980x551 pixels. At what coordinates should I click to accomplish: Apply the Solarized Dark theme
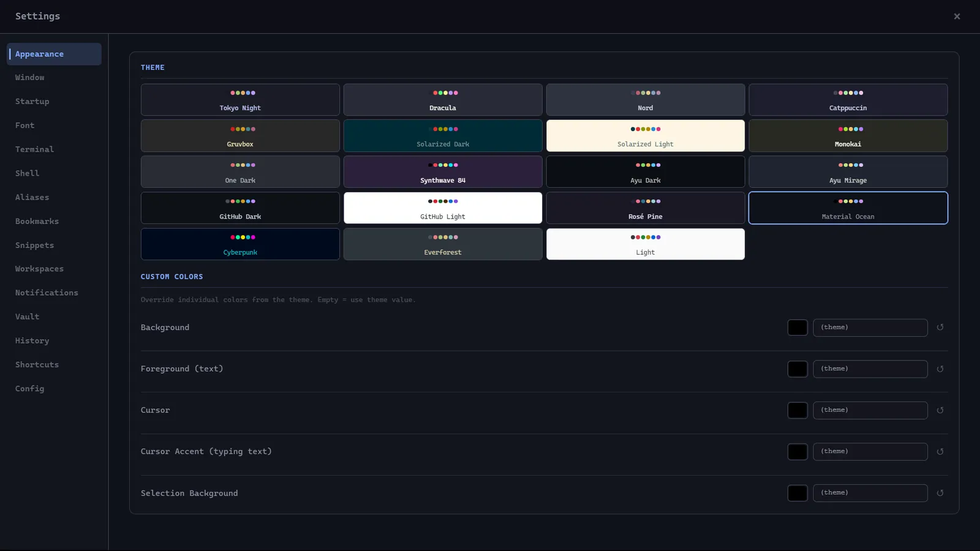coord(443,136)
